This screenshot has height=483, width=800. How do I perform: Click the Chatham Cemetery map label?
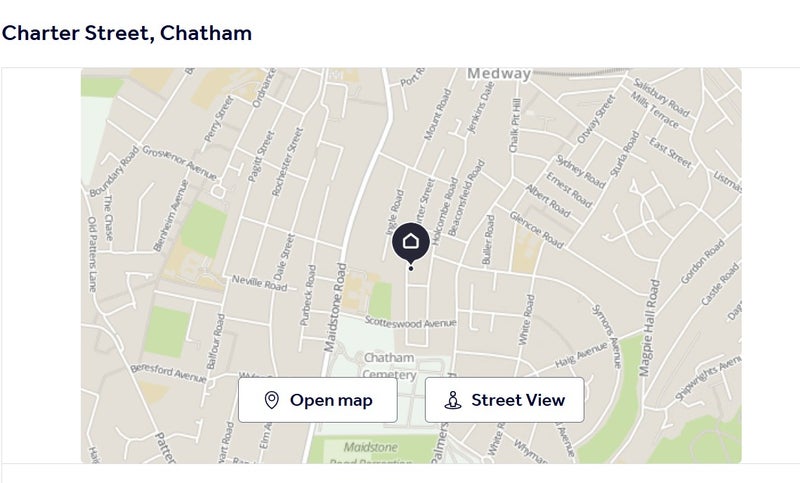[388, 365]
